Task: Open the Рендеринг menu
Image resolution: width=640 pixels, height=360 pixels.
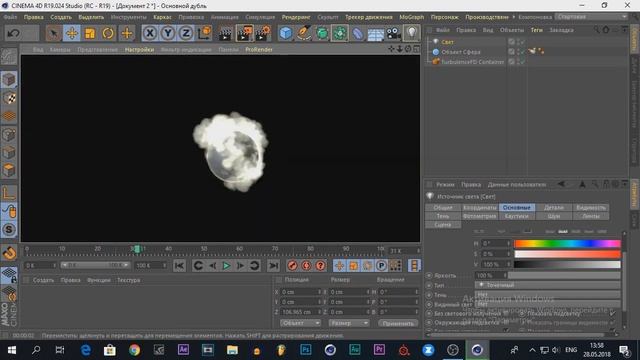Action: (296, 17)
